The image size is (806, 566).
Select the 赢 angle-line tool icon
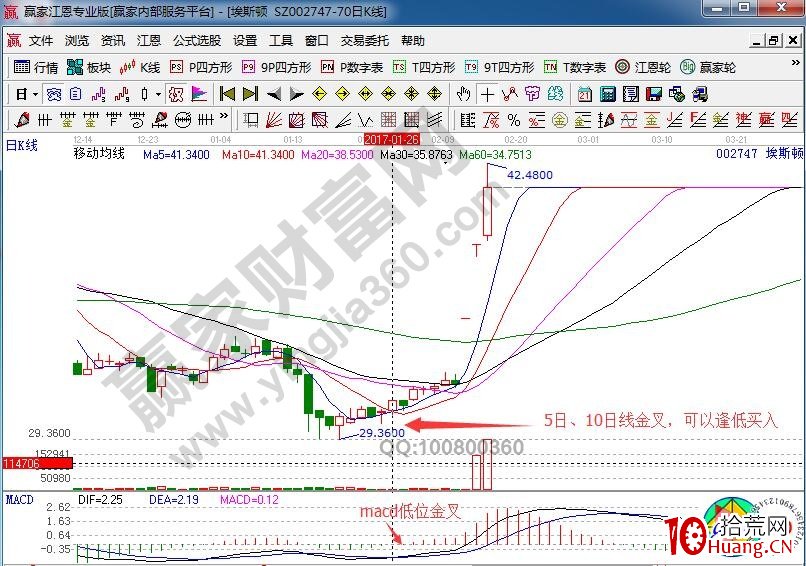[766, 120]
